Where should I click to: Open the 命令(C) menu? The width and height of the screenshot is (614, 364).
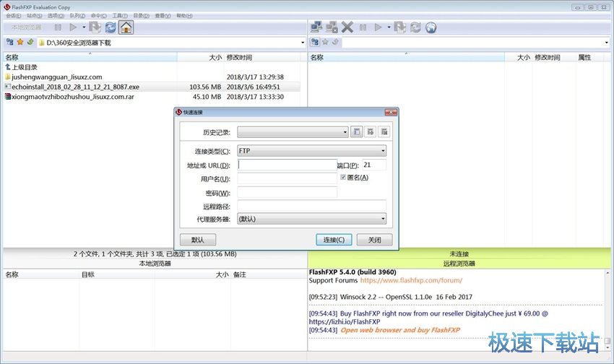(99, 16)
